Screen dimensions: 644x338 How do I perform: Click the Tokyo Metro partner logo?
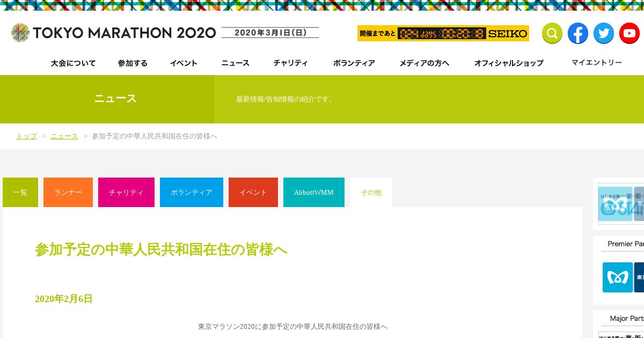click(x=618, y=277)
